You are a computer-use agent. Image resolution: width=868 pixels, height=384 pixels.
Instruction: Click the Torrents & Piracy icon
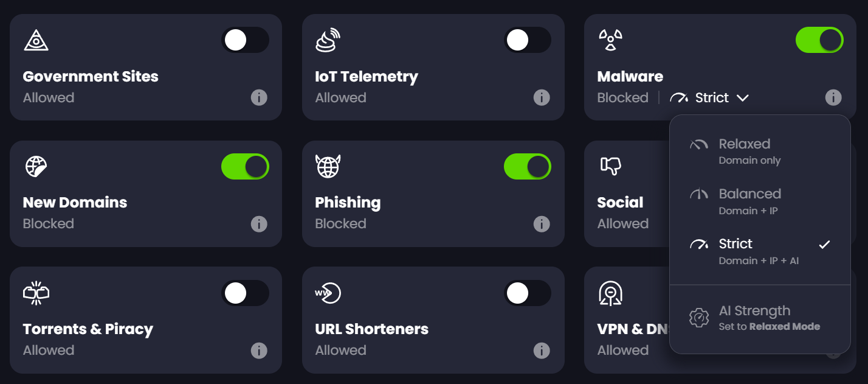[36, 293]
